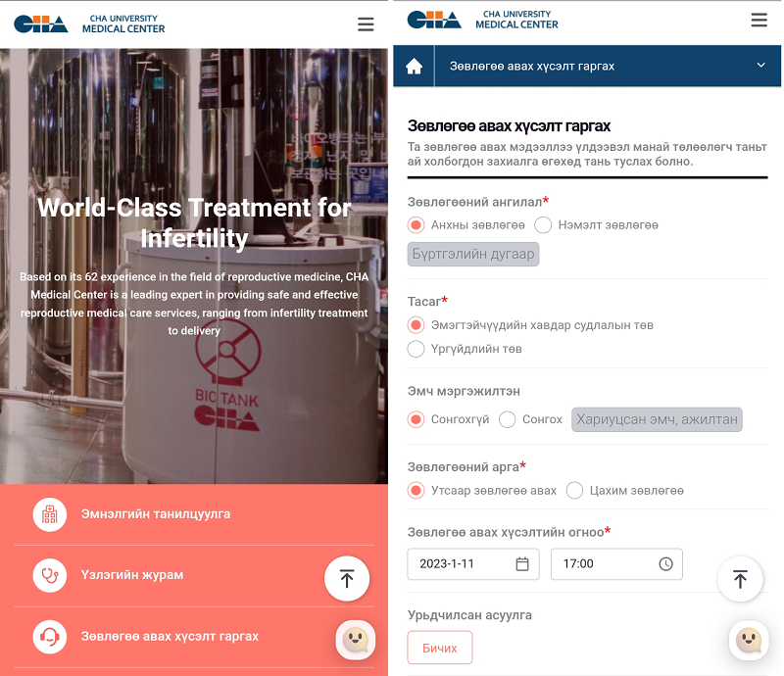Open chatbot face icon on right screen
784x676 pixels.
tap(749, 641)
